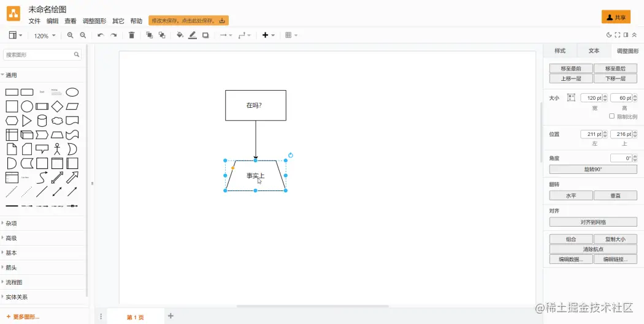Image resolution: width=644 pixels, height=324 pixels.
Task: Open the 文件 menu
Action: pyautogui.click(x=34, y=21)
